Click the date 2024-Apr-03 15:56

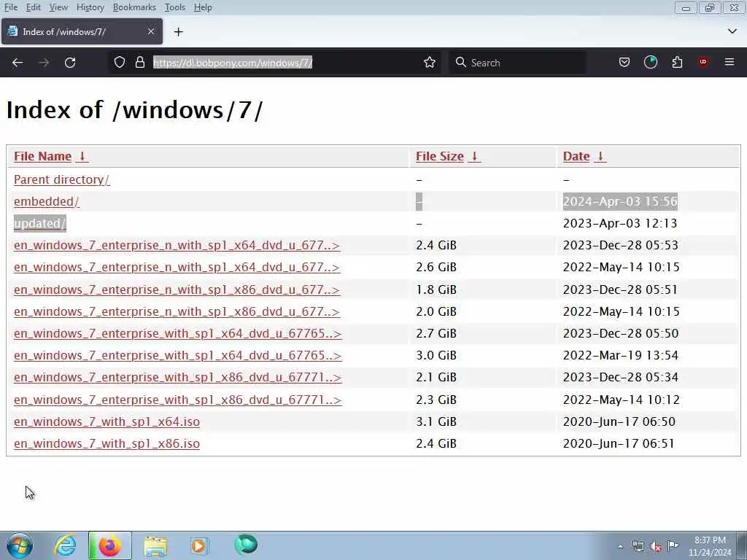tap(620, 201)
